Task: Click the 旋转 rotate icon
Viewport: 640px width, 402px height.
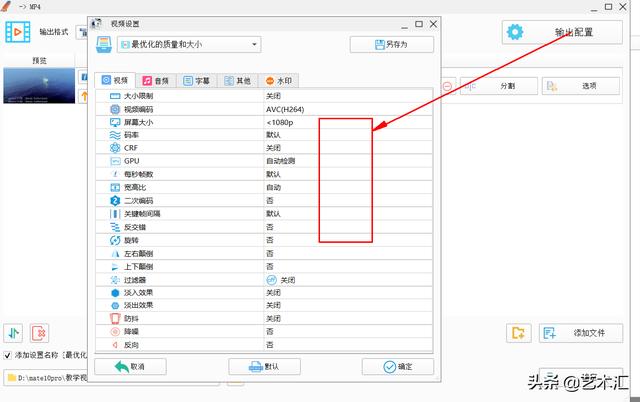Action: (115, 240)
